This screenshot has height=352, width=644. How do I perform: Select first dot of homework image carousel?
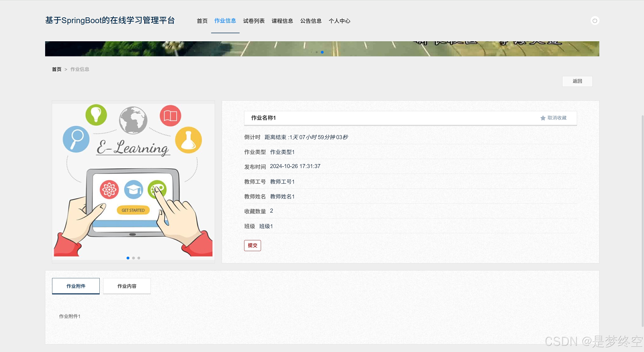(x=128, y=258)
